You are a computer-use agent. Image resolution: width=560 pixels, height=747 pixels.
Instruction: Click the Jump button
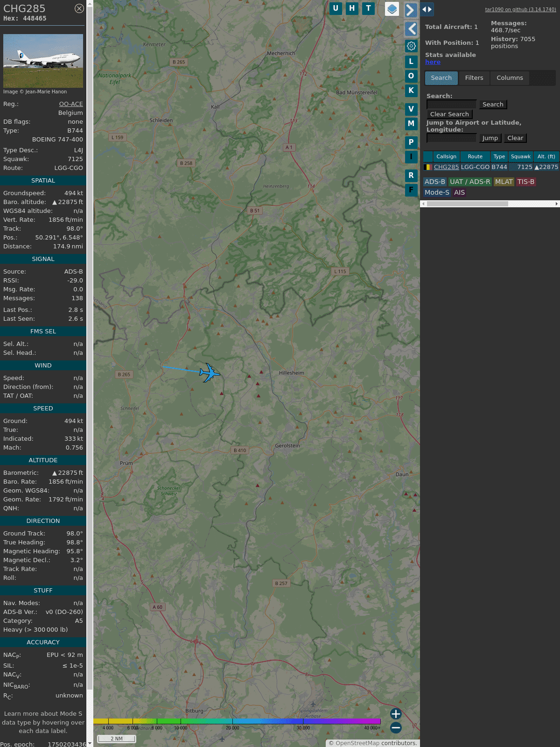tap(490, 138)
